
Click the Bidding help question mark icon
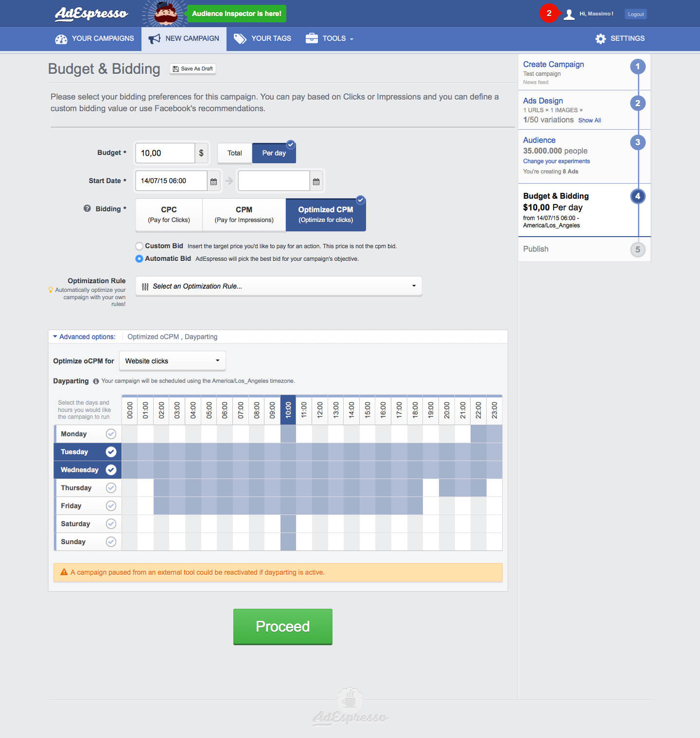[87, 208]
